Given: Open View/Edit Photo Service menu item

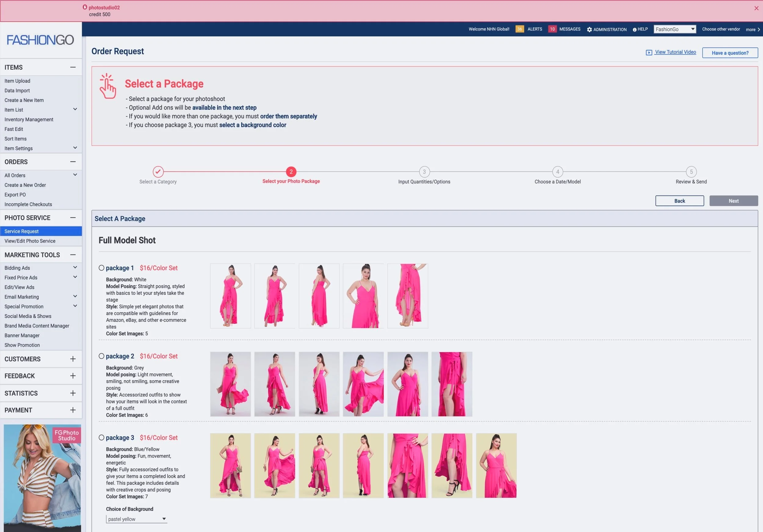Looking at the screenshot, I should [x=30, y=241].
